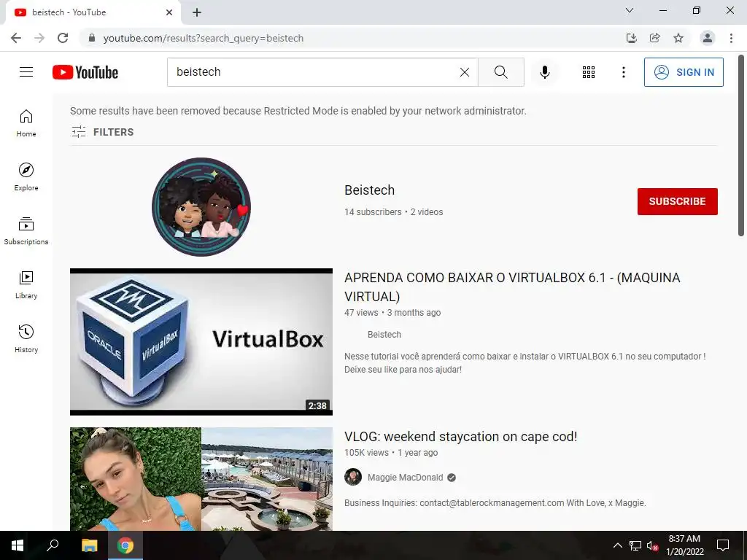Go to the YouTube logo home link

85,72
